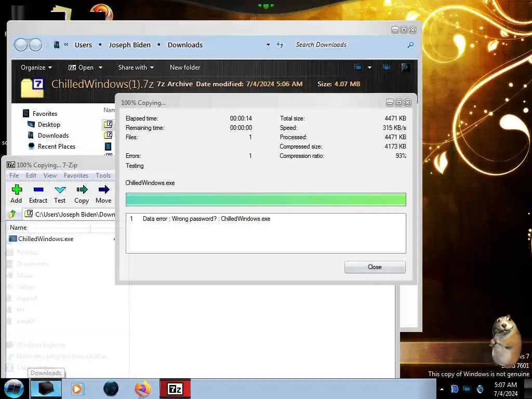Expand the address bar history dropdown
The width and height of the screenshot is (532, 399).
click(x=268, y=45)
